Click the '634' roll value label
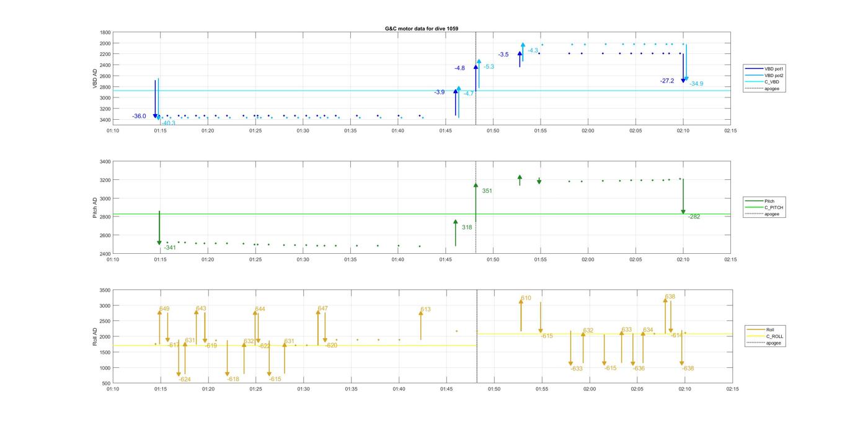The height and width of the screenshot is (430, 868). pyautogui.click(x=648, y=330)
